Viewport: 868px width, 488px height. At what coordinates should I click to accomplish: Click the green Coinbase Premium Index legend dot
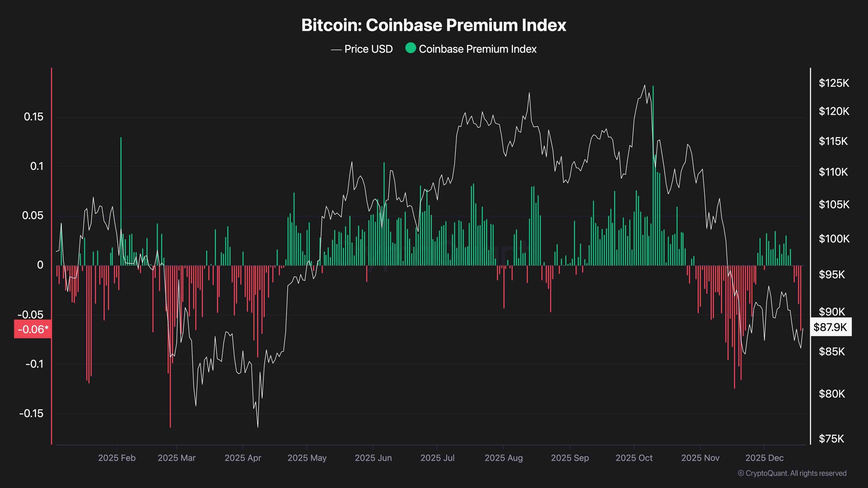(410, 48)
